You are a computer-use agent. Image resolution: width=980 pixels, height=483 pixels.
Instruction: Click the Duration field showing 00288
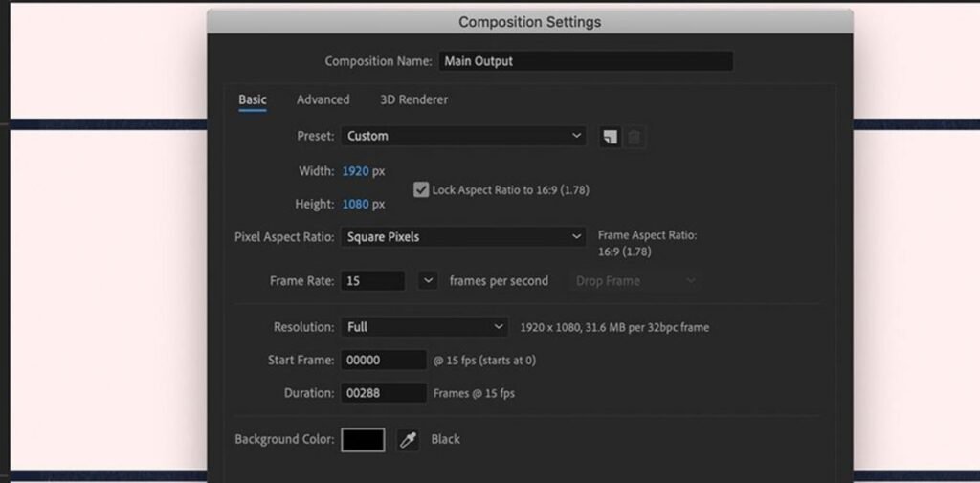click(x=383, y=393)
